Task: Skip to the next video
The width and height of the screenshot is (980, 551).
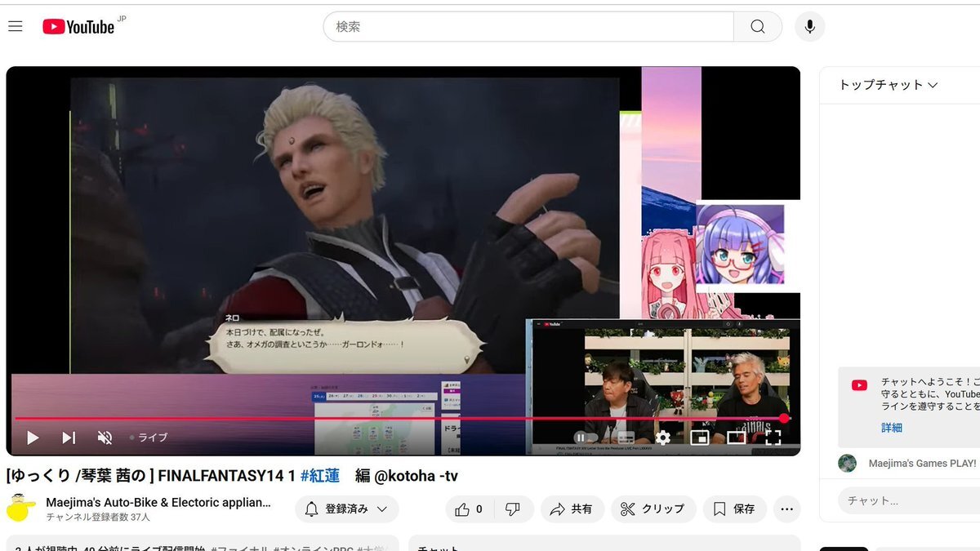Action: 69,438
